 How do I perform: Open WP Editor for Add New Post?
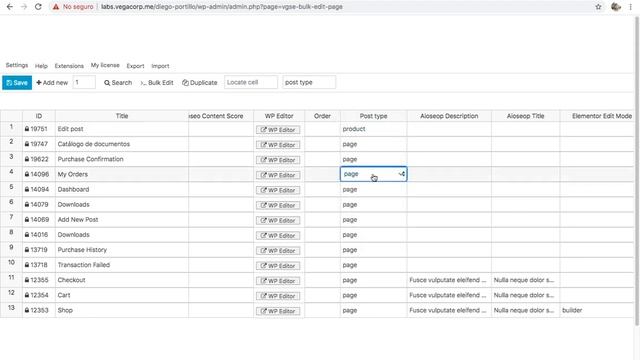tap(278, 220)
